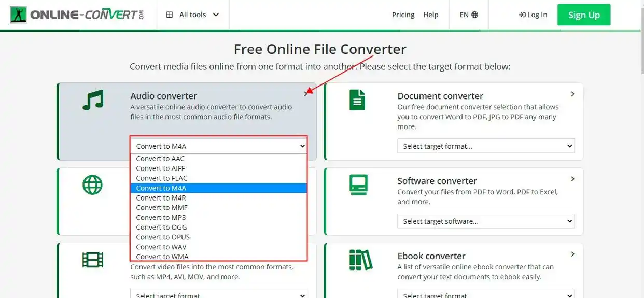This screenshot has height=298, width=644.
Task: Click the Ebook converter arrow chevron
Action: pyautogui.click(x=572, y=254)
